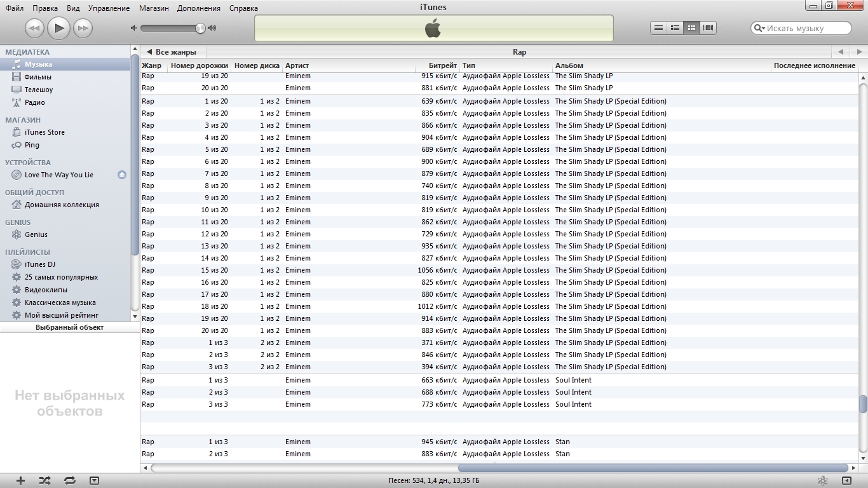Viewport: 868px width, 488px height.
Task: Toggle the artwork viewer panel
Action: [94, 480]
